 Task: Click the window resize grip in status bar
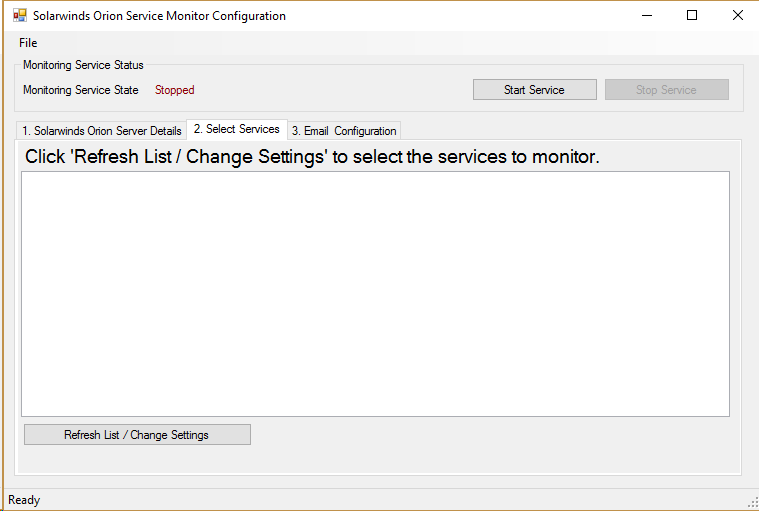pos(752,503)
